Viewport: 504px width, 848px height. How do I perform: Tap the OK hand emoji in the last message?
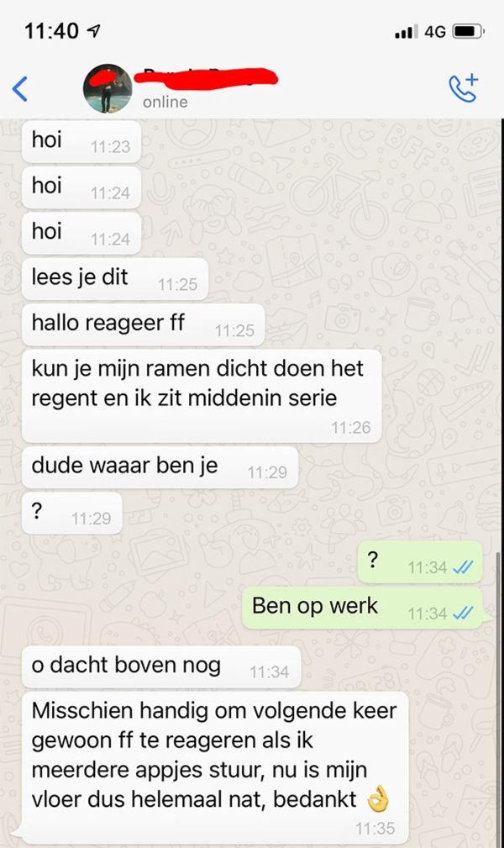click(x=378, y=799)
